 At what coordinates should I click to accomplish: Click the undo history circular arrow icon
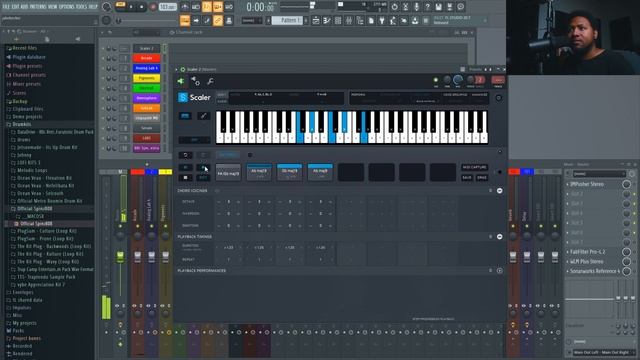394,7
